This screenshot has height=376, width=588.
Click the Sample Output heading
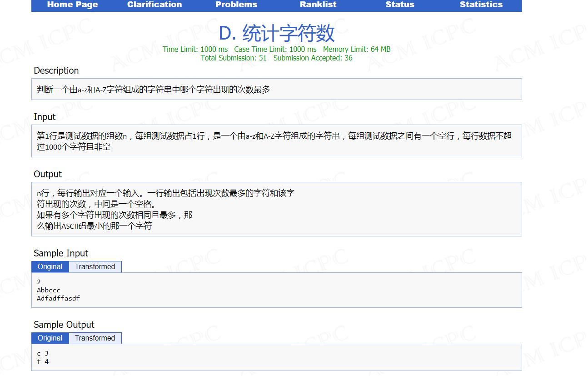point(64,325)
